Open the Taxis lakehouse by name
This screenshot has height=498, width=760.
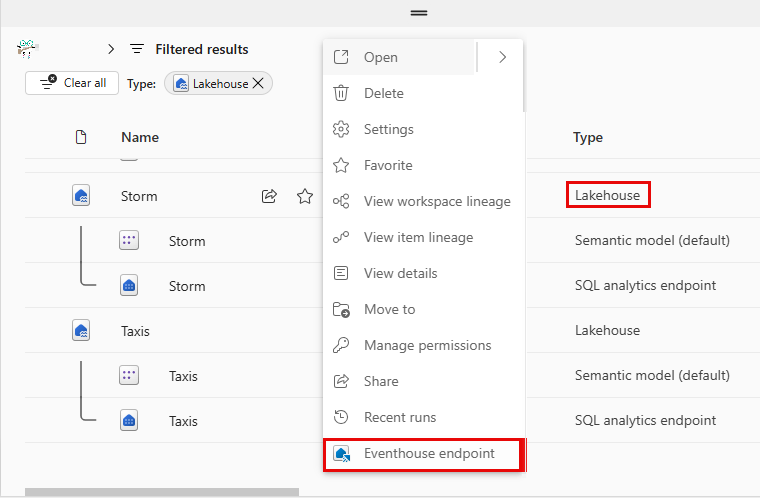[135, 330]
